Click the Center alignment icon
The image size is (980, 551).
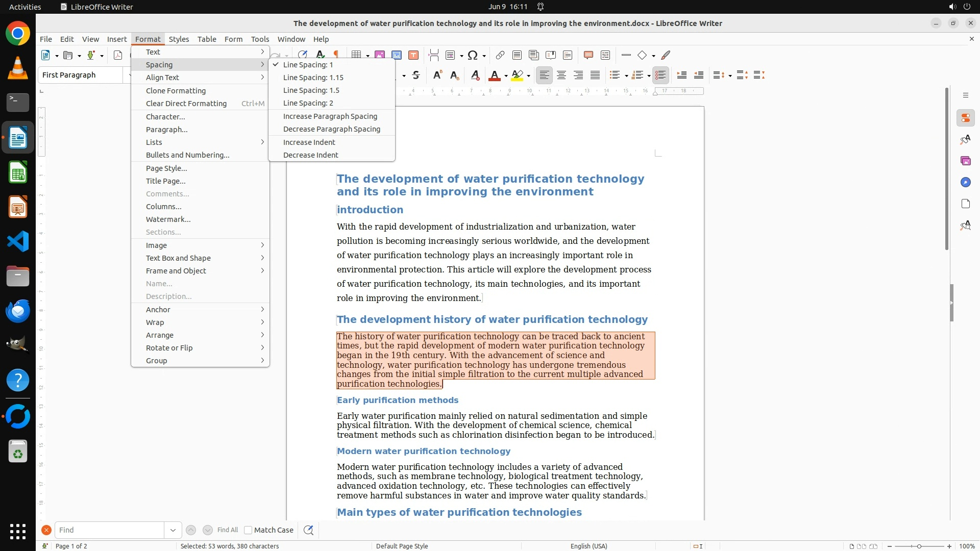coord(561,76)
